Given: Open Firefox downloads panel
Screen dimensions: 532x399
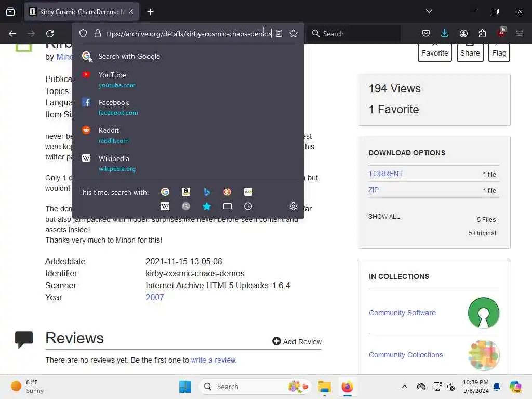Looking at the screenshot, I should (x=445, y=33).
